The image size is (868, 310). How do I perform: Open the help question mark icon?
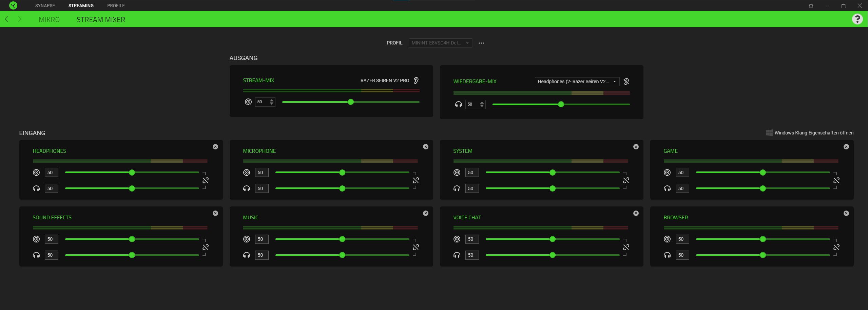(857, 19)
